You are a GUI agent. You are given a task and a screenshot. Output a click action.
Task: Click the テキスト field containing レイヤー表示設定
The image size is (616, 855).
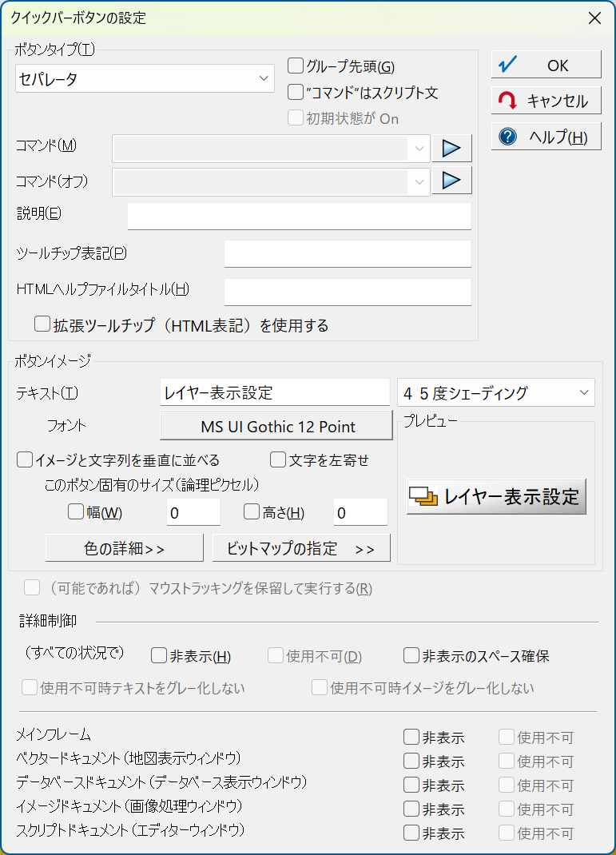(276, 392)
